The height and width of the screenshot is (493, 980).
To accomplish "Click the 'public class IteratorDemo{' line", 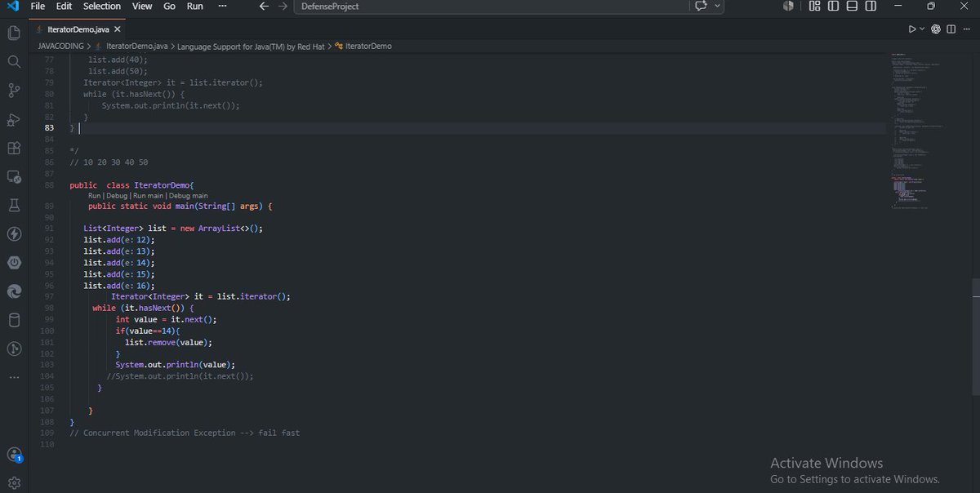I will (x=131, y=185).
